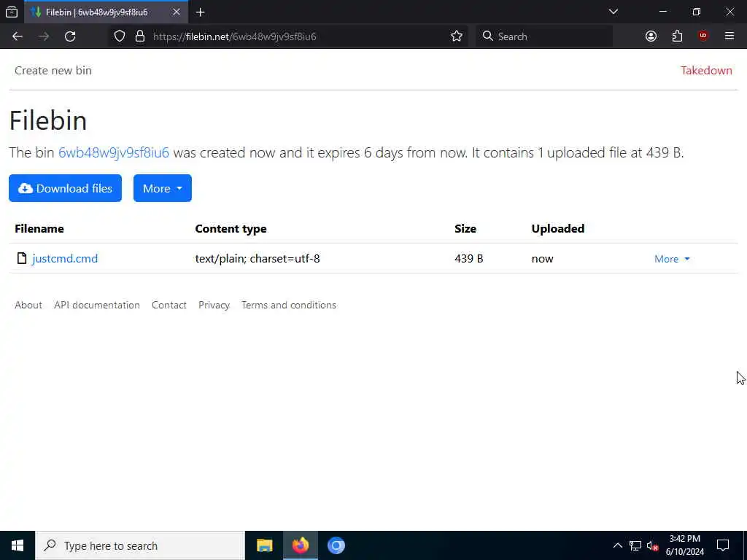This screenshot has width=747, height=560.
Task: Select the Filebin browser tab
Action: (106, 12)
